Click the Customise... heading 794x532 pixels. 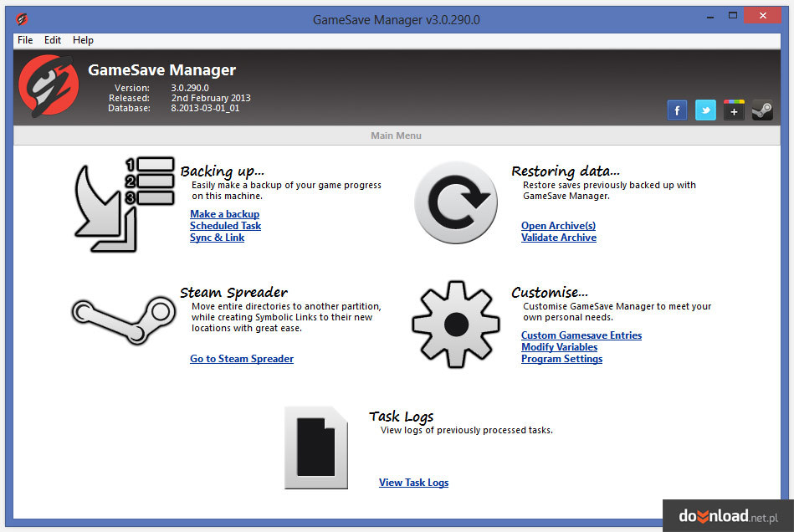click(550, 292)
